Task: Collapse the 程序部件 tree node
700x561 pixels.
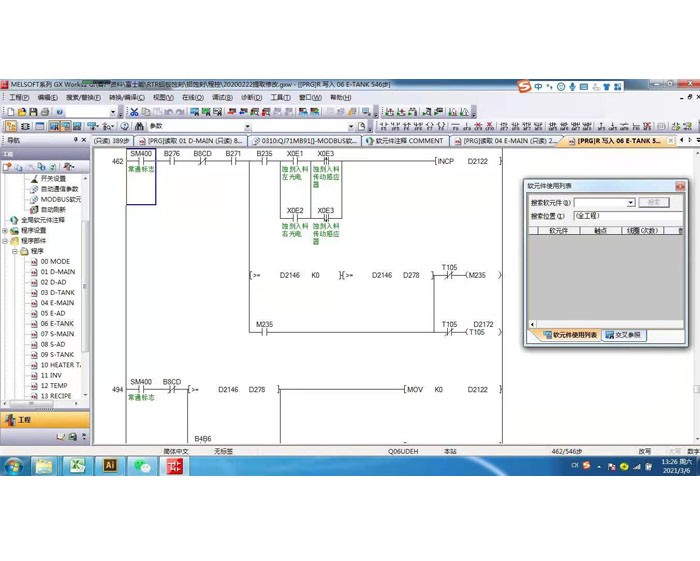Action: tap(6, 241)
